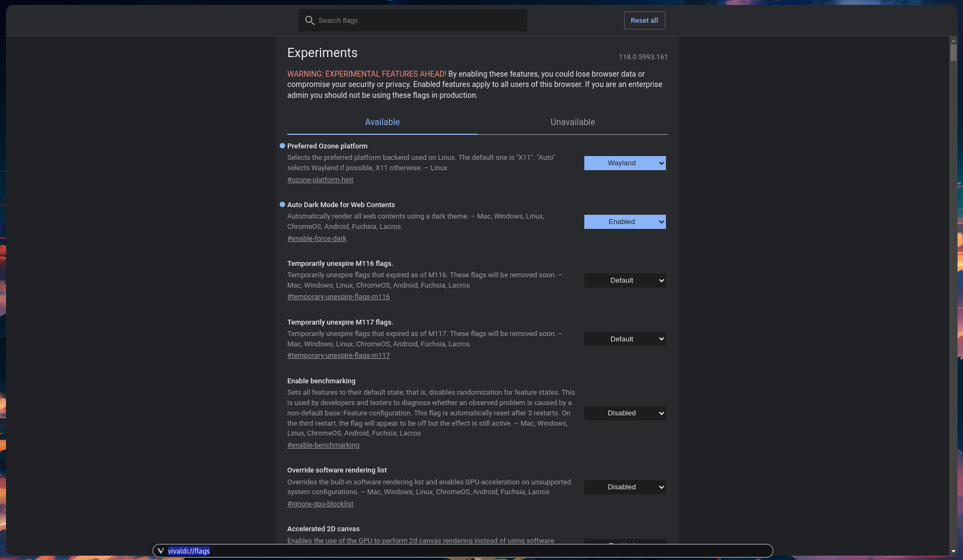Click blue modified dot beside Preferred Ozone platform
This screenshot has height=560, width=963.
(x=282, y=146)
